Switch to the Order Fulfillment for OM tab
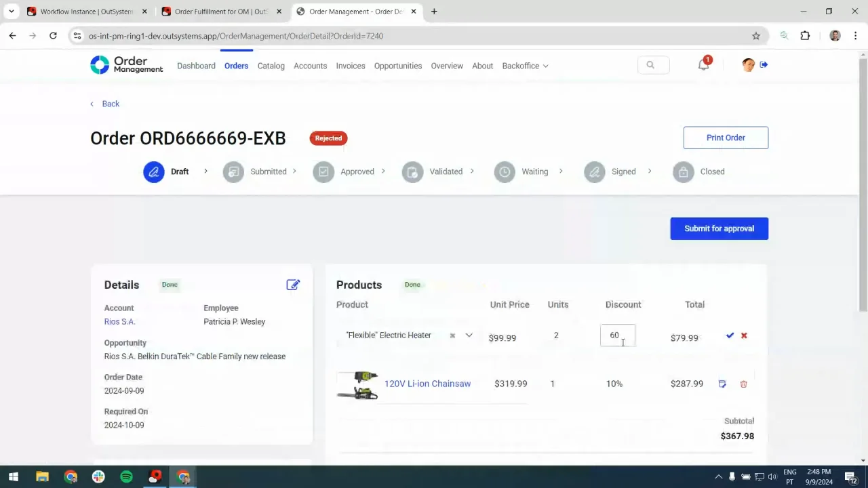Viewport: 868px width, 488px height. [x=221, y=12]
